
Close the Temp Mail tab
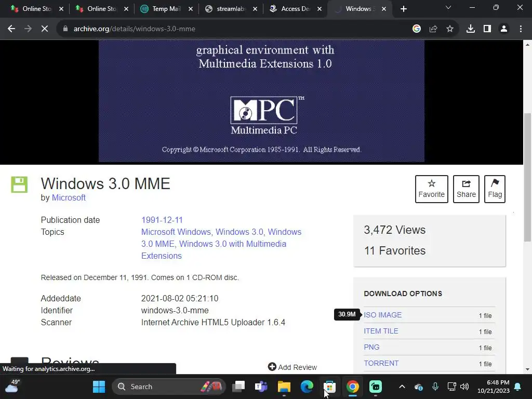191,9
